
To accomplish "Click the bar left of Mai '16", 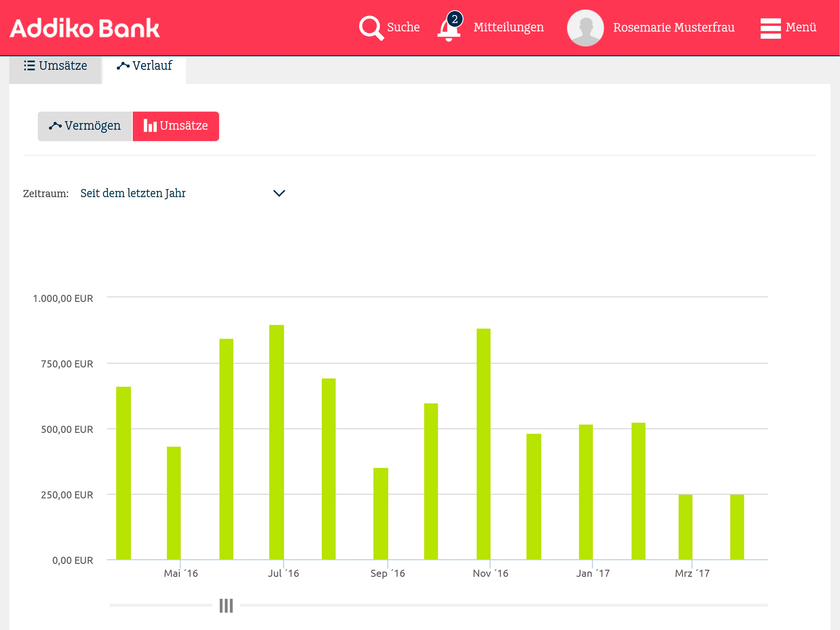I will click(x=123, y=473).
